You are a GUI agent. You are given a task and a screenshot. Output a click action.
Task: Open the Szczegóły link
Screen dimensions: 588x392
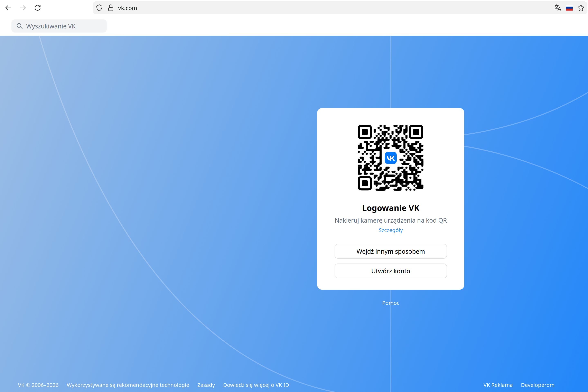[391, 230]
